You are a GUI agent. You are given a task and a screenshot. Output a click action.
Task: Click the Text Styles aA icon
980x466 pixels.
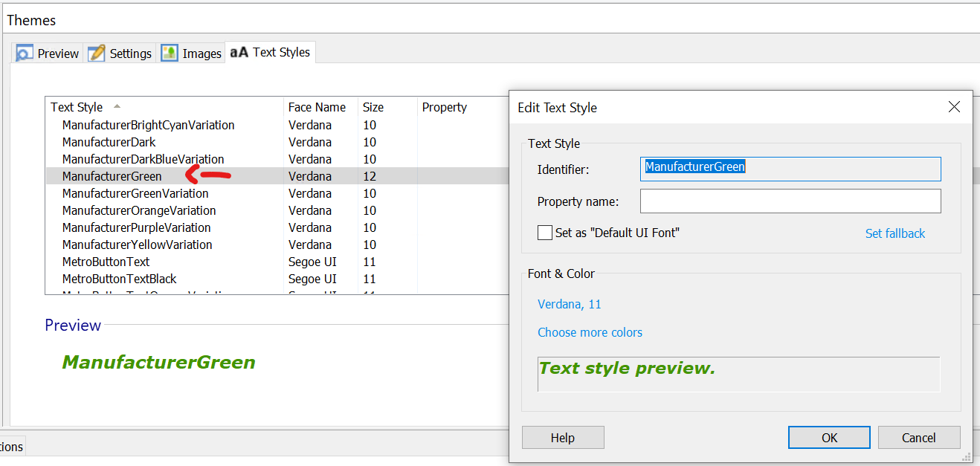click(x=239, y=53)
